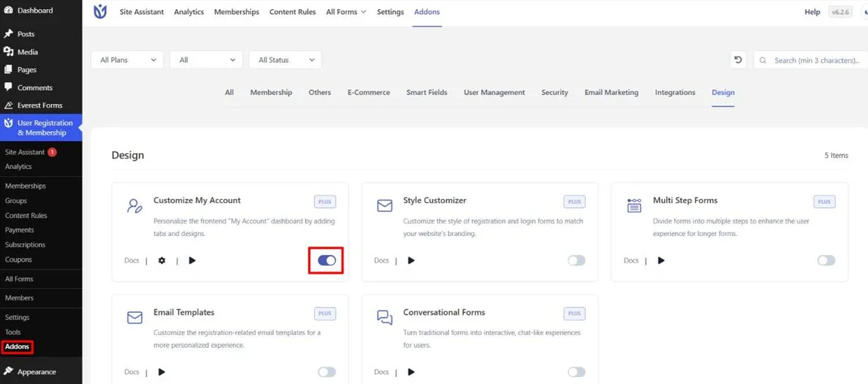The width and height of the screenshot is (868, 384).
Task: Open Site Assistant in top navigation
Action: pos(142,11)
